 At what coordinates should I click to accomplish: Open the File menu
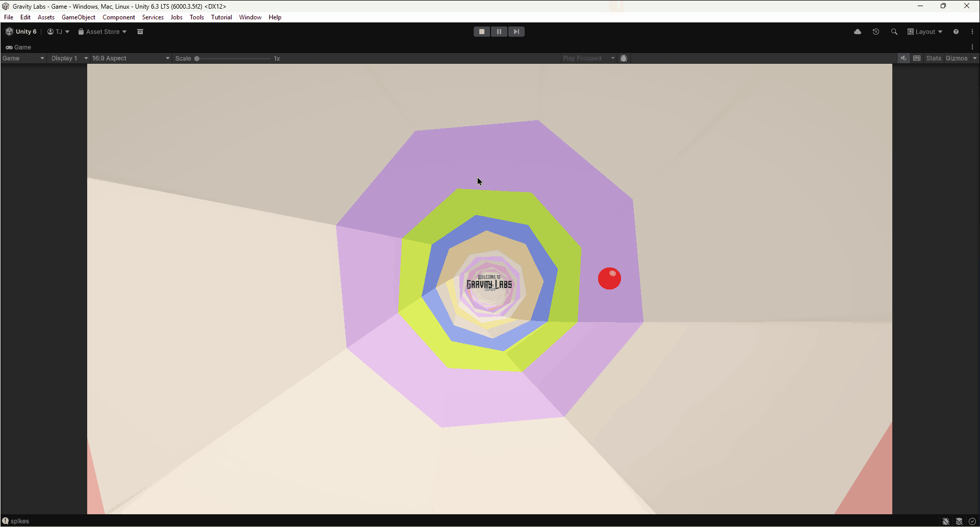point(9,17)
